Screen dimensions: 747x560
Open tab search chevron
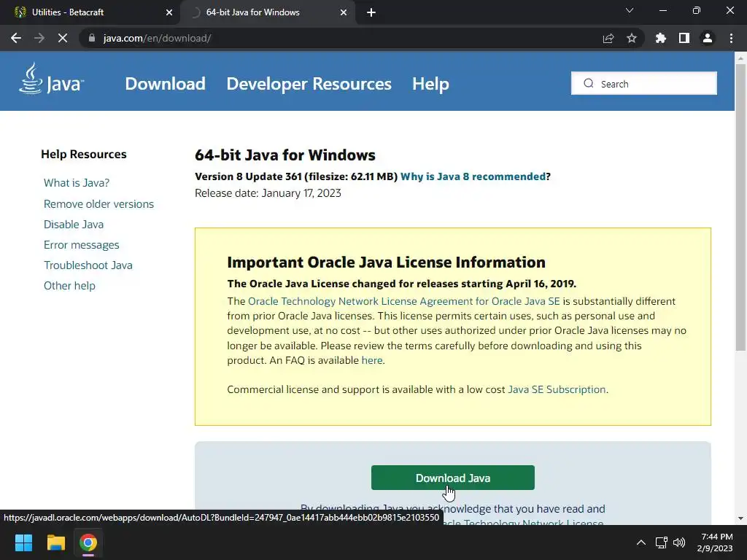[x=630, y=10]
